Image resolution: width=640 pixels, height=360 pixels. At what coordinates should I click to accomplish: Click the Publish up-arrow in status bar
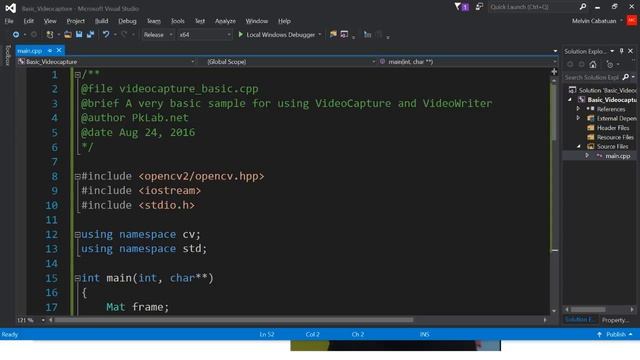[599, 334]
